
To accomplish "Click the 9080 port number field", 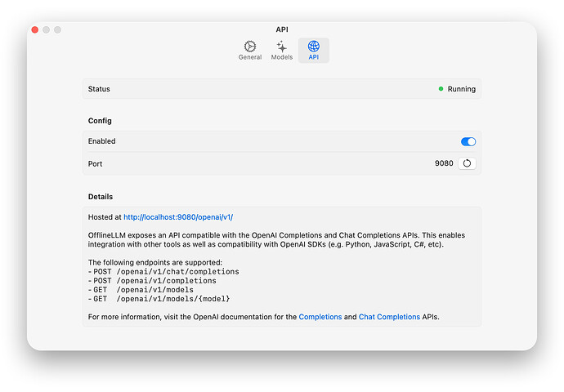I will coord(444,163).
